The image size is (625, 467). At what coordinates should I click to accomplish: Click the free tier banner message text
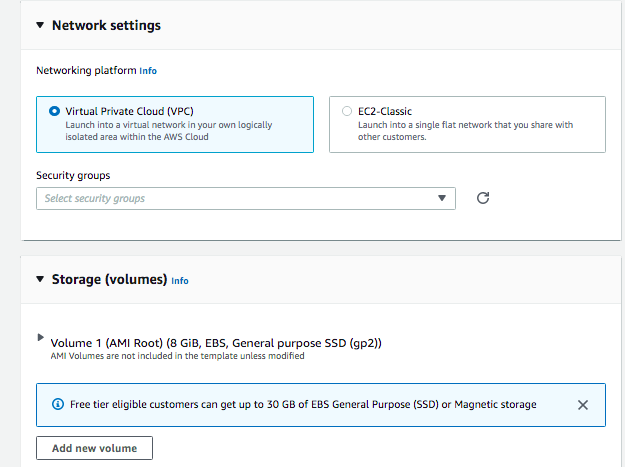303,405
